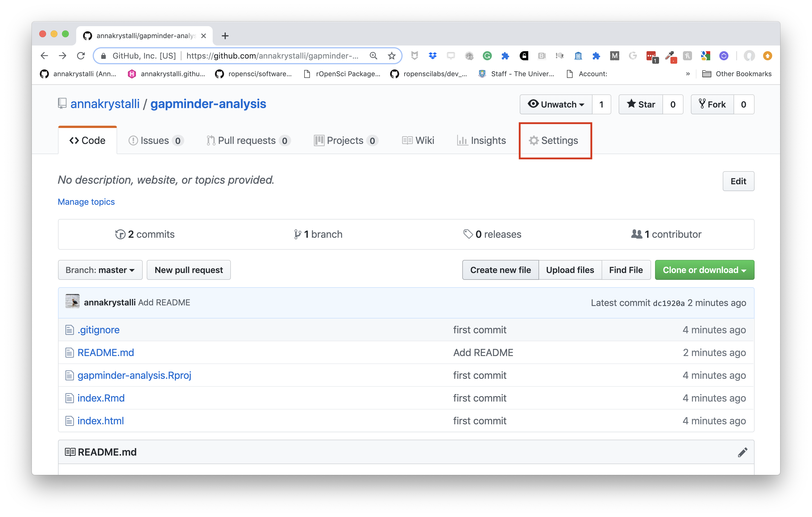The width and height of the screenshot is (812, 517).
Task: Click the file icon next to index.html
Action: coord(69,421)
